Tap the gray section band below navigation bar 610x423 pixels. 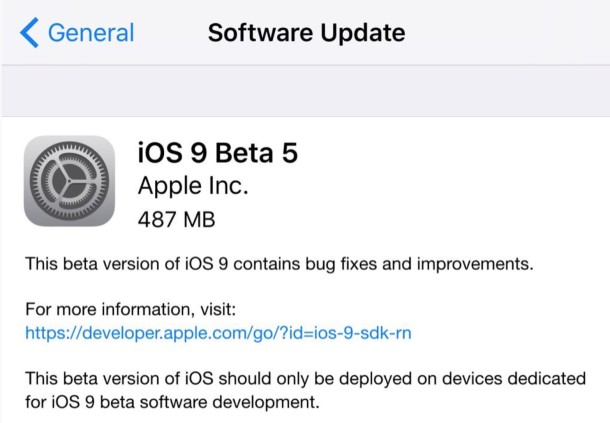pos(305,92)
